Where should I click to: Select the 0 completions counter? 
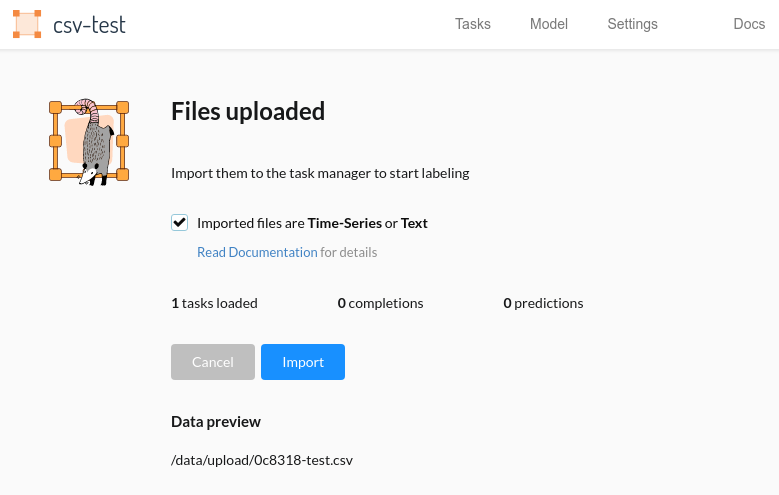pos(380,303)
